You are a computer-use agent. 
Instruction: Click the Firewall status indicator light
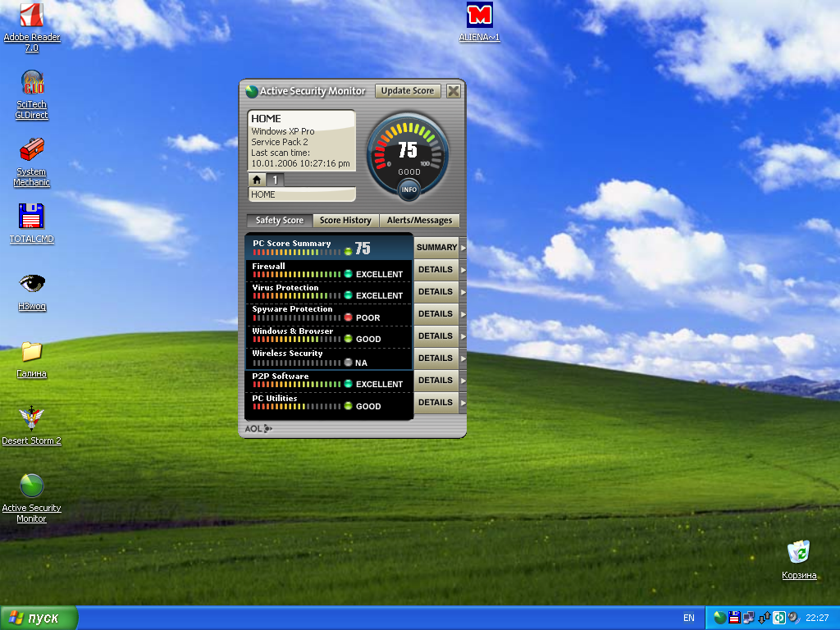[348, 274]
